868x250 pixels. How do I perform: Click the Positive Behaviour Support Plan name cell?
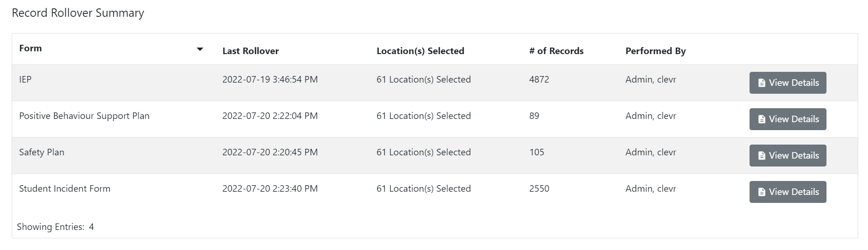[x=84, y=116]
